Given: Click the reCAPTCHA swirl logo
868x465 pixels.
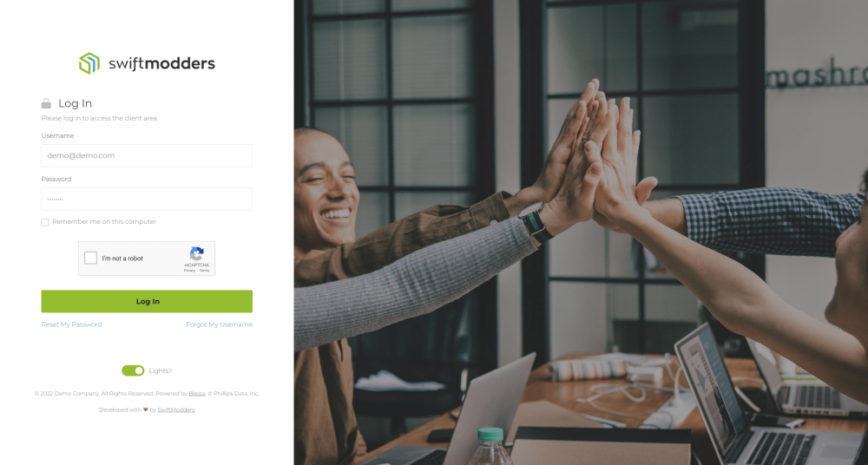Looking at the screenshot, I should pos(196,254).
